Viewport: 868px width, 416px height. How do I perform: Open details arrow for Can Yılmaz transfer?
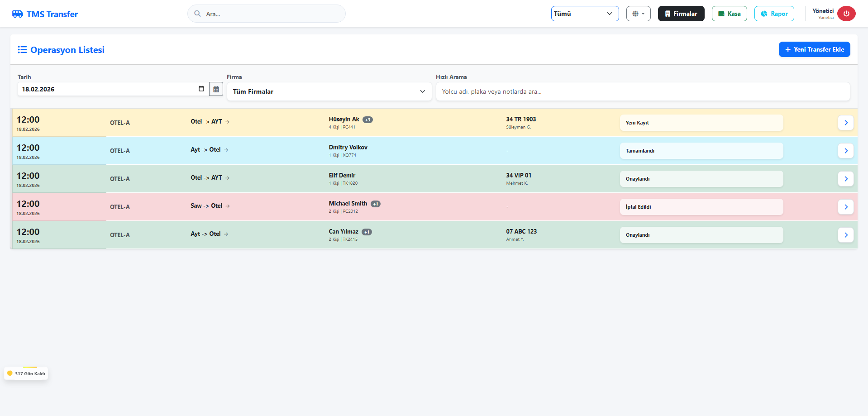coord(845,235)
